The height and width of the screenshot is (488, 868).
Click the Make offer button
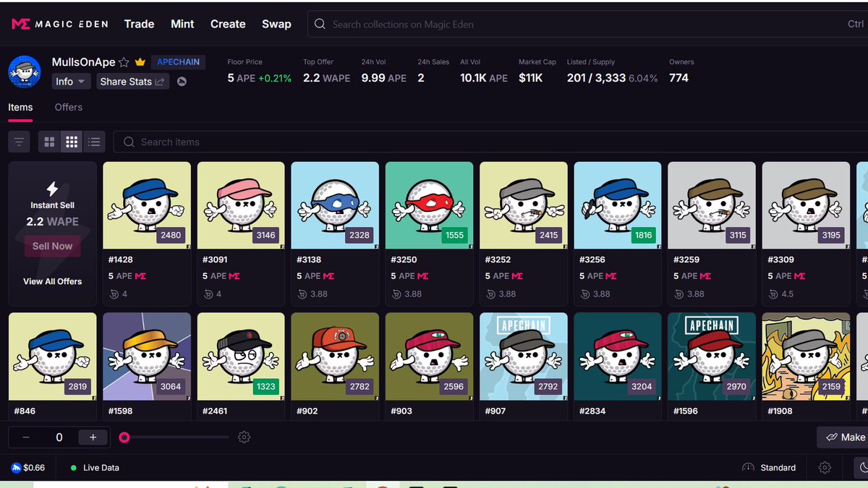pos(843,437)
